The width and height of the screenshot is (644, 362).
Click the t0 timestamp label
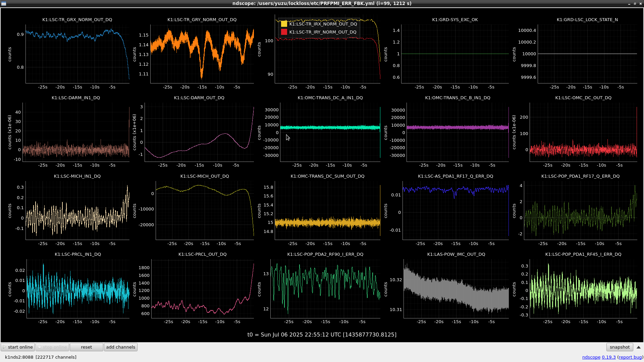(322, 335)
